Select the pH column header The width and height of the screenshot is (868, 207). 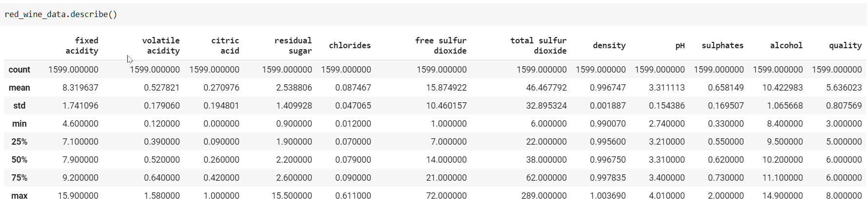point(680,45)
